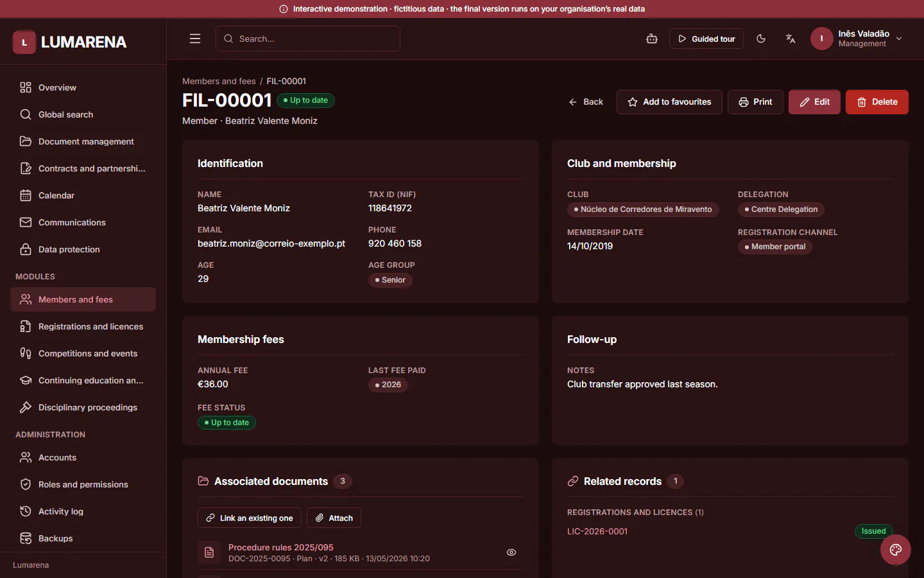Image resolution: width=924 pixels, height=578 pixels.
Task: View the Activity log
Action: click(x=83, y=511)
